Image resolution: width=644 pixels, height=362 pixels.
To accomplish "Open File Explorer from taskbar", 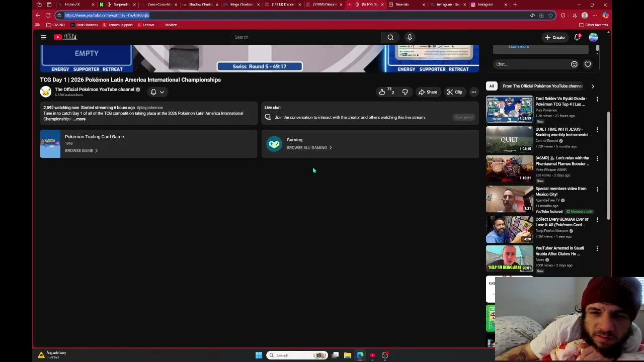I will (348, 355).
